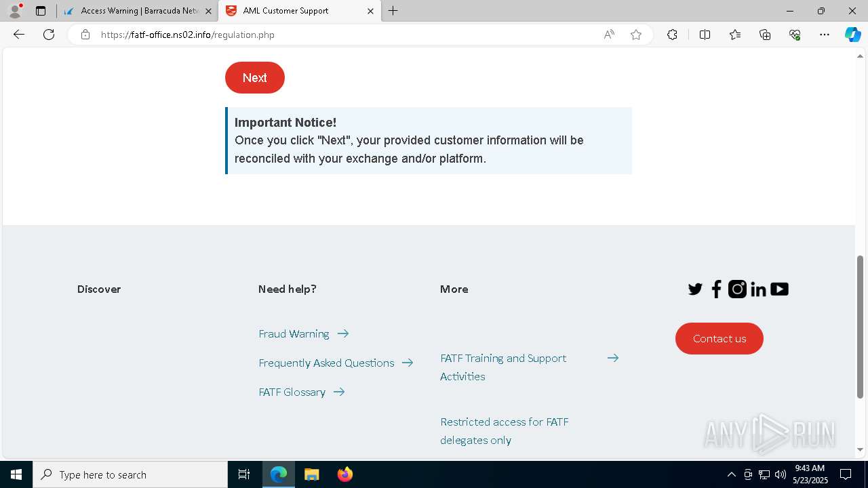This screenshot has width=868, height=488.
Task: Click the address bar URL
Action: 188,35
